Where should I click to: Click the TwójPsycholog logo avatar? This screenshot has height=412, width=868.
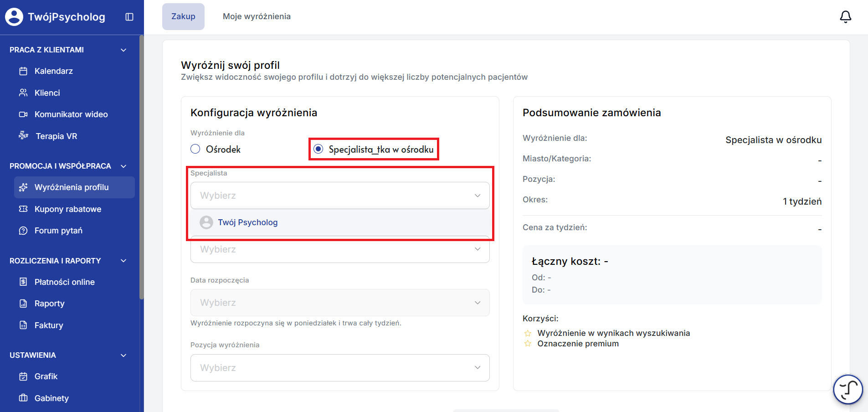pyautogui.click(x=14, y=17)
